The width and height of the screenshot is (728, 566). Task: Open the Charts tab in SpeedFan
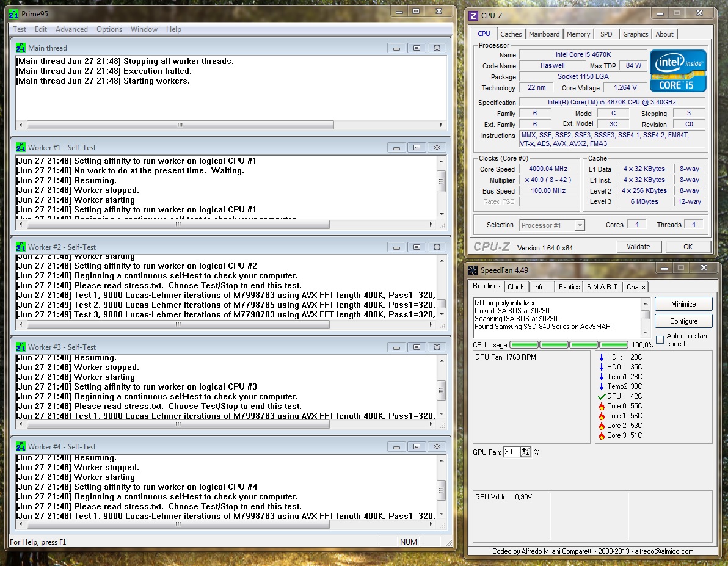point(636,287)
